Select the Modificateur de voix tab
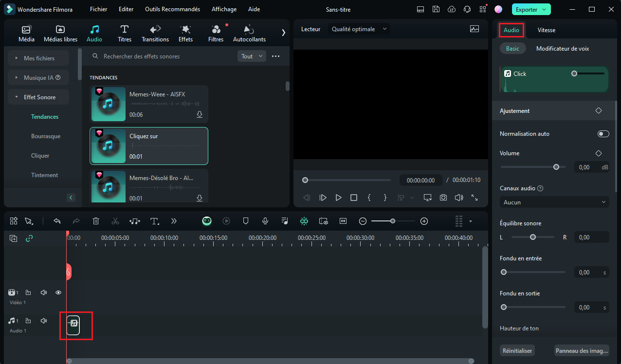The image size is (621, 364). (563, 49)
